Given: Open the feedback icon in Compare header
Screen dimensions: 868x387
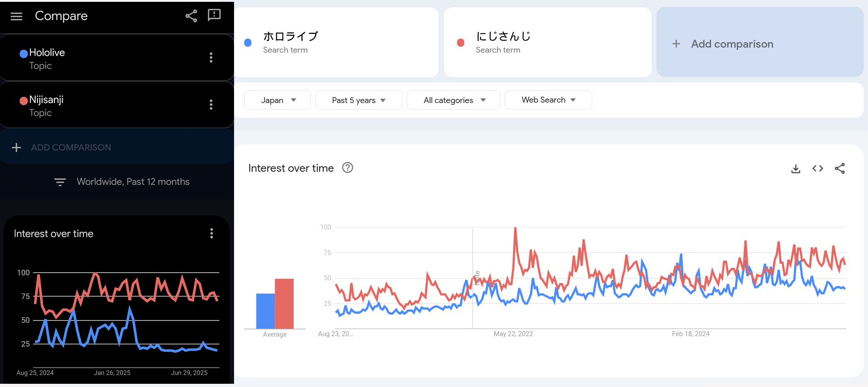Looking at the screenshot, I should 214,16.
